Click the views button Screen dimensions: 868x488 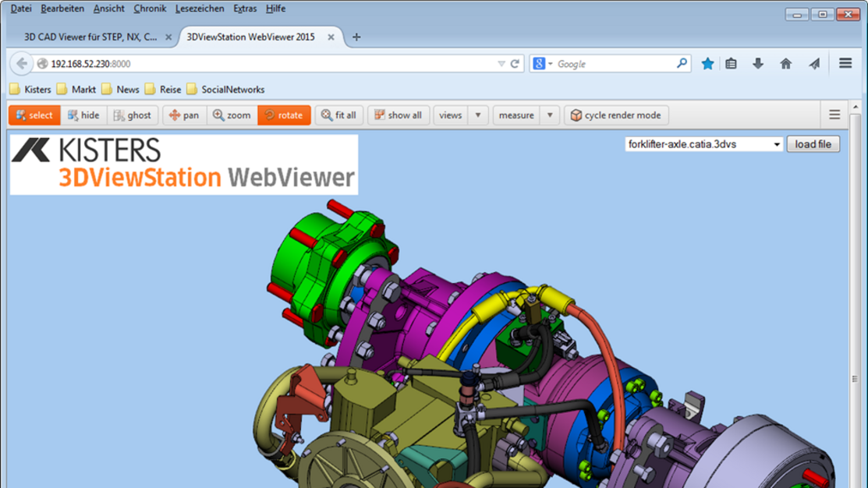click(x=451, y=115)
